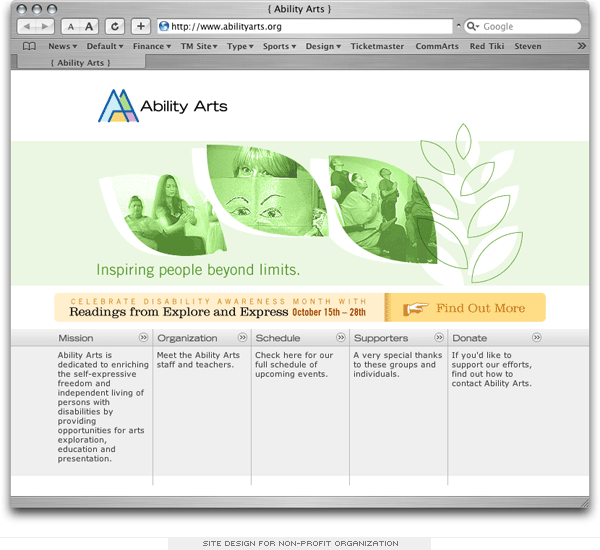
Task: Show all bookmarks with the book icon
Action: 29,46
